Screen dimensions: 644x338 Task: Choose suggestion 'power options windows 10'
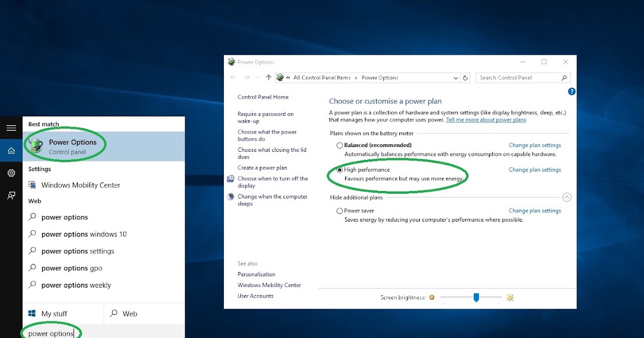104,234
